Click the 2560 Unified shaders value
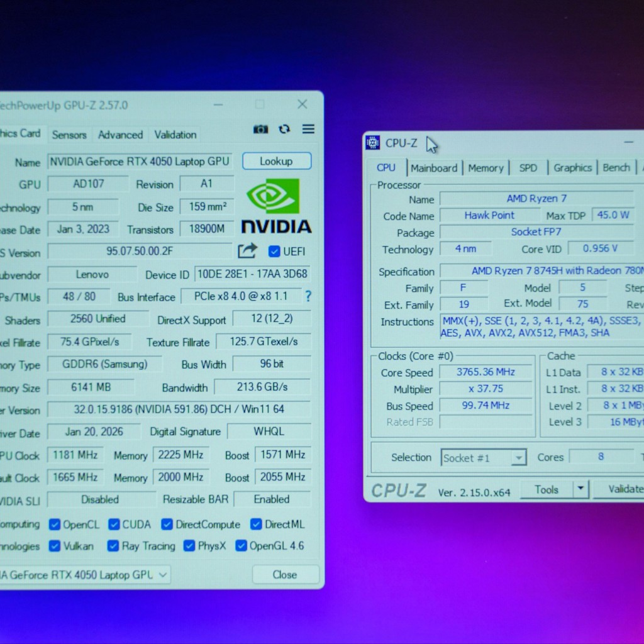644x644 pixels. coord(97,319)
